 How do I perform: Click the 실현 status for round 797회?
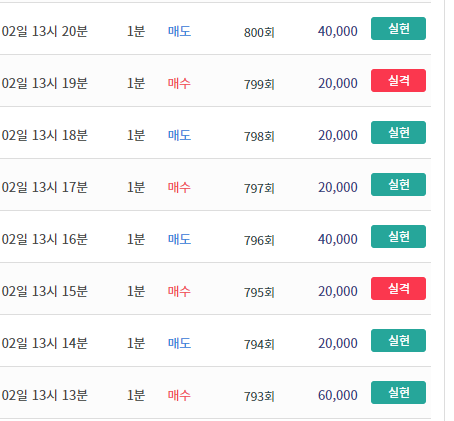point(398,185)
